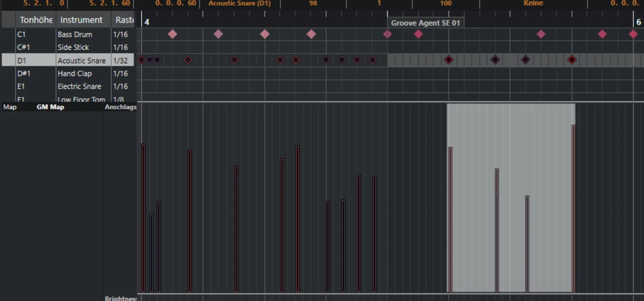Select the Bass Drum note on the bar 6 line
The image size is (644, 301).
633,34
